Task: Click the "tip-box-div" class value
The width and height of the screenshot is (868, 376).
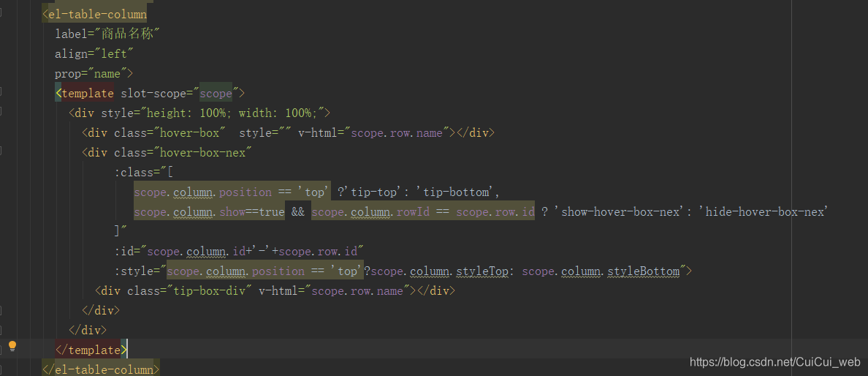Action: tap(209, 291)
